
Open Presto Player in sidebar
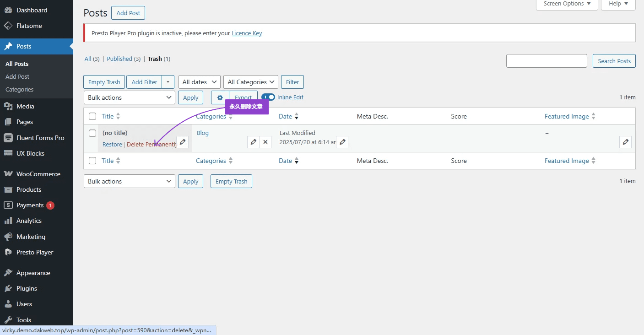click(35, 252)
